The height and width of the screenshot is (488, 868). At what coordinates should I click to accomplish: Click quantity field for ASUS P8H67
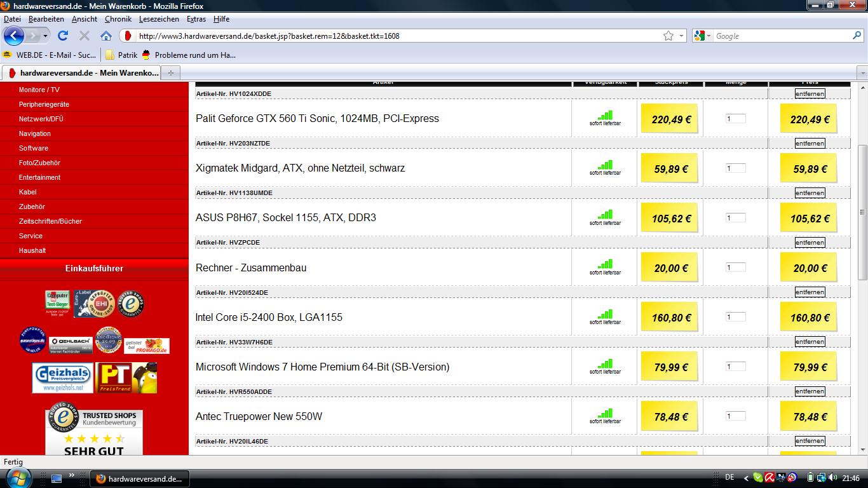point(736,218)
